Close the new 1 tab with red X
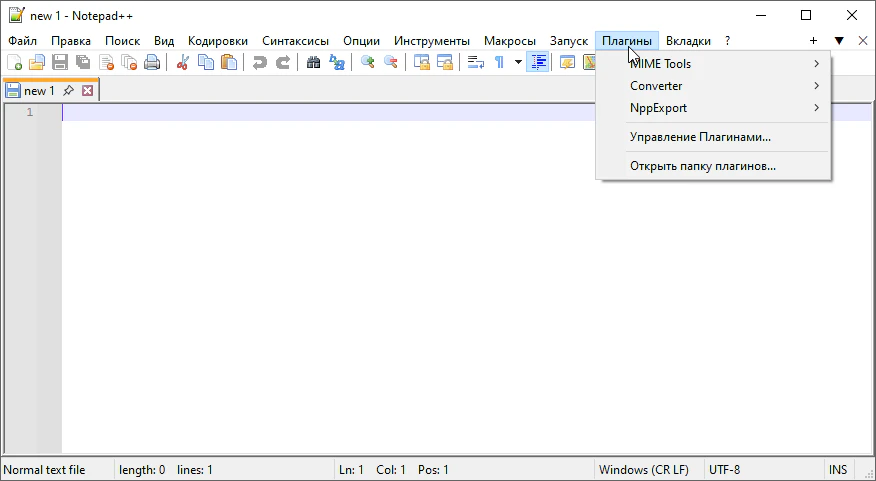The image size is (876, 481). (x=88, y=91)
